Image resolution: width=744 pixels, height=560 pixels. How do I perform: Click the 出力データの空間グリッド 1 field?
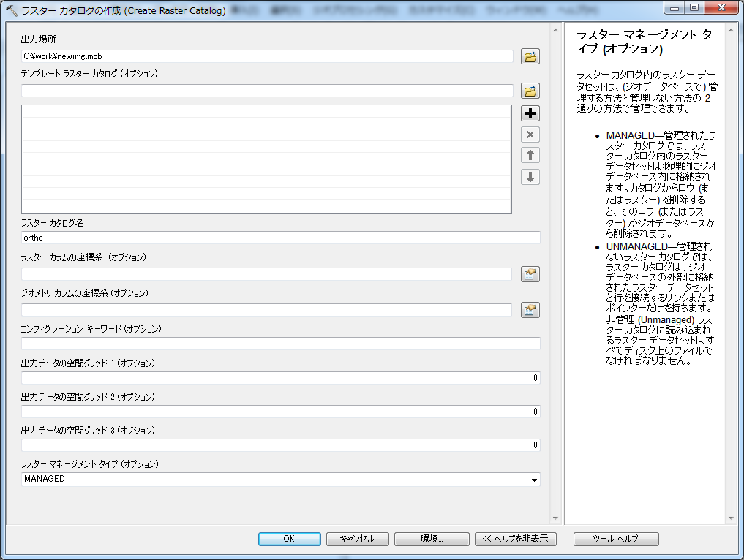click(280, 378)
